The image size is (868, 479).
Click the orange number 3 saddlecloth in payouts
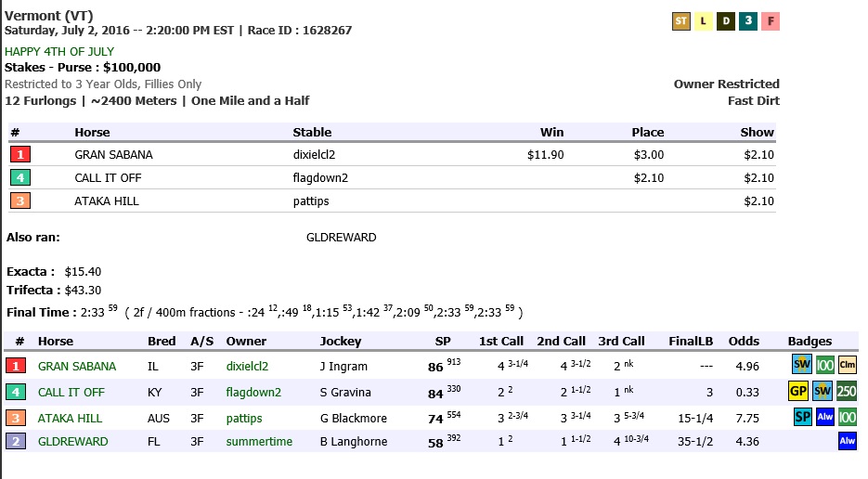tap(20, 201)
